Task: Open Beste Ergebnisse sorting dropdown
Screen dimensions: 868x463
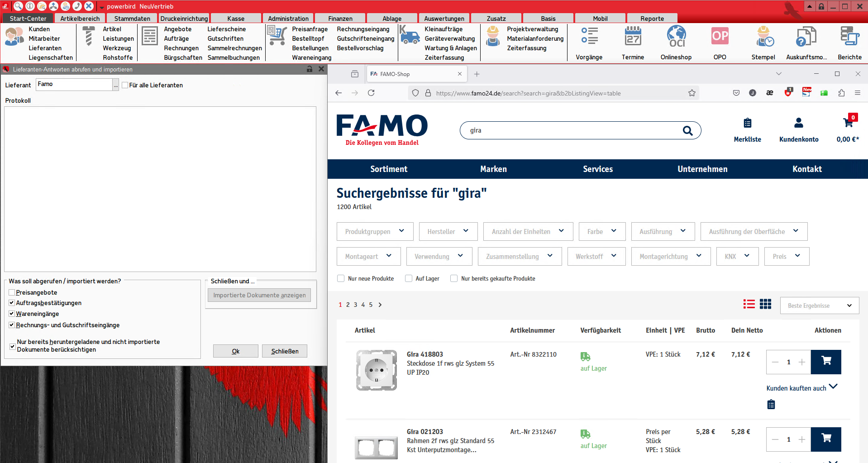Action: click(819, 305)
